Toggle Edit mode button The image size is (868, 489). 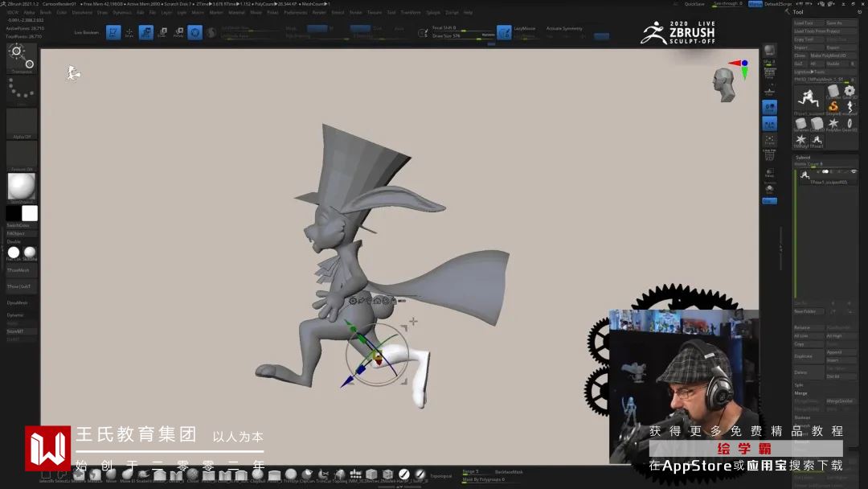113,32
